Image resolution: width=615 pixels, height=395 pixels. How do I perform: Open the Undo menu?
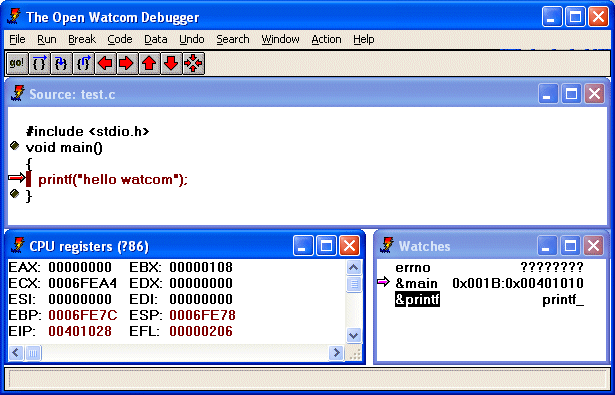pyautogui.click(x=192, y=39)
